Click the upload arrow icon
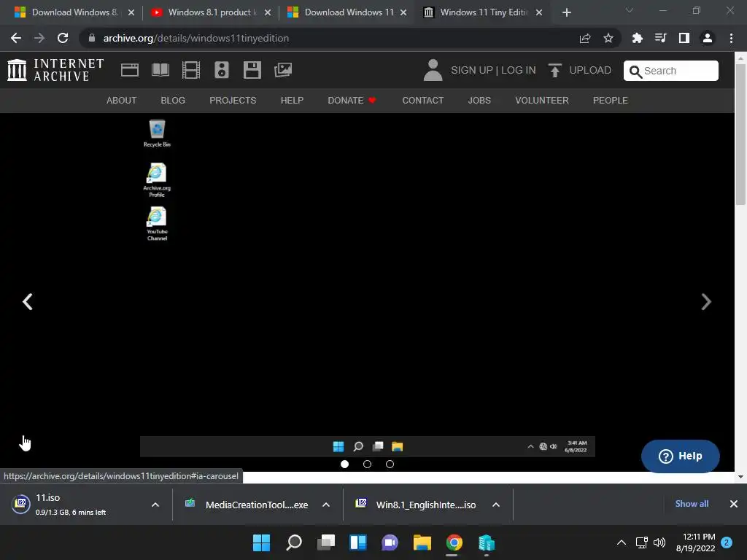This screenshot has height=560, width=747. click(554, 70)
